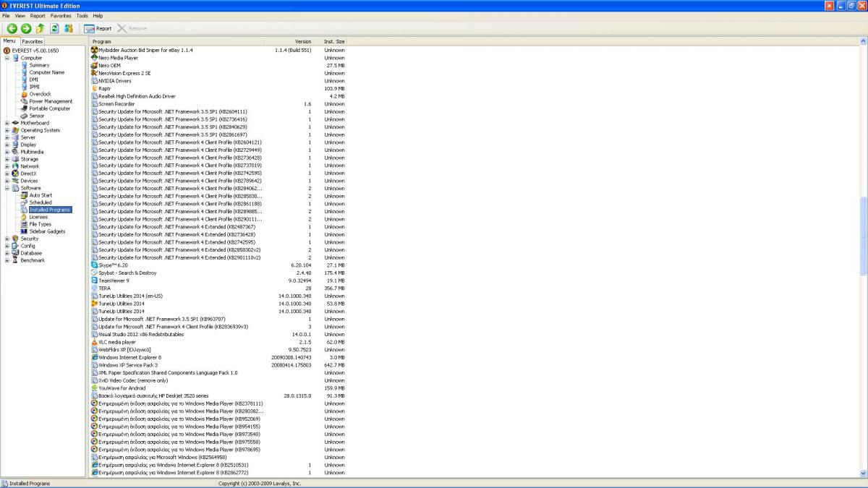The height and width of the screenshot is (488, 868).
Task: Click the scrollbar up arrow
Action: click(863, 41)
